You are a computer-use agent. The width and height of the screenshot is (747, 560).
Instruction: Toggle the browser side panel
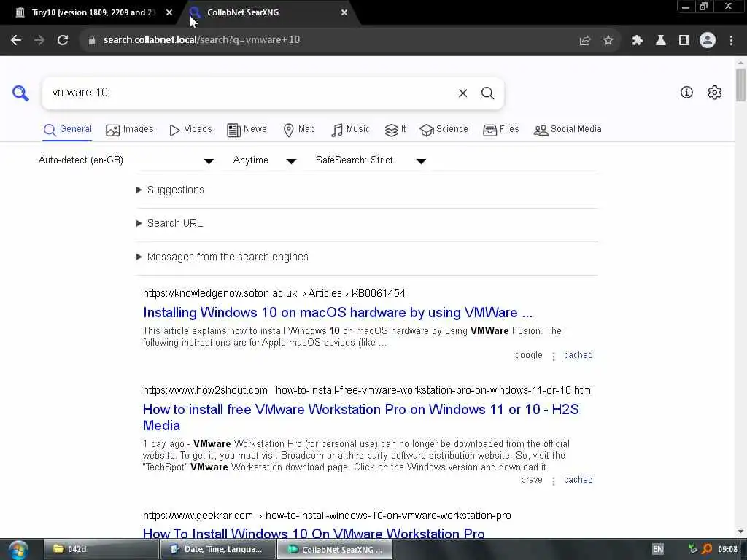click(x=684, y=41)
